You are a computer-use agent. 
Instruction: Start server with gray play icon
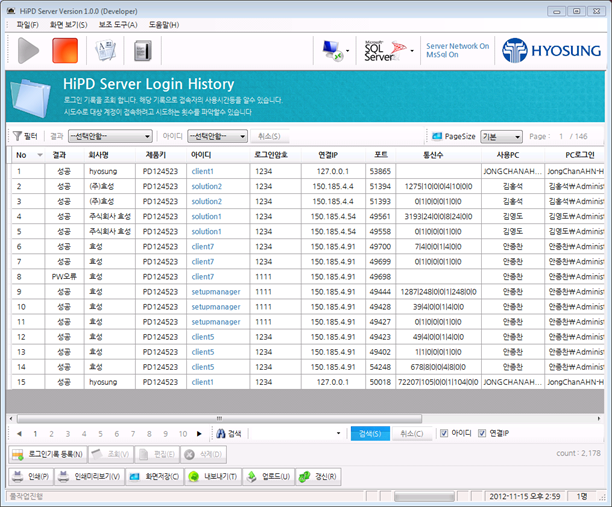pyautogui.click(x=28, y=51)
